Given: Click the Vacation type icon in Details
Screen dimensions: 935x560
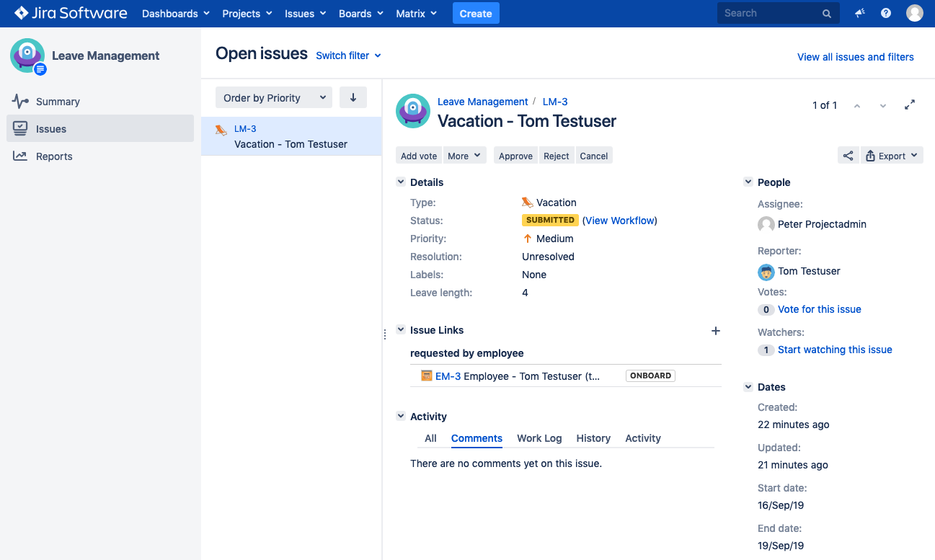Looking at the screenshot, I should (x=528, y=203).
